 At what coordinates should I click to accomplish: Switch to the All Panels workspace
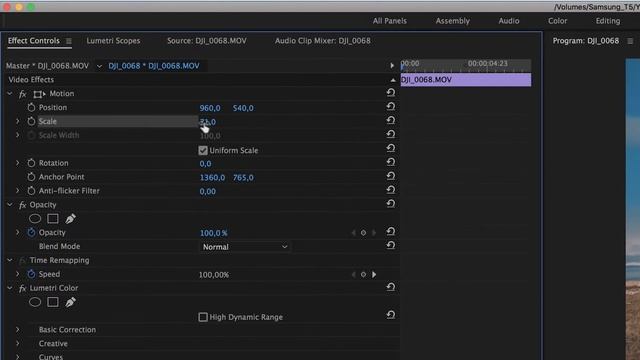point(389,21)
